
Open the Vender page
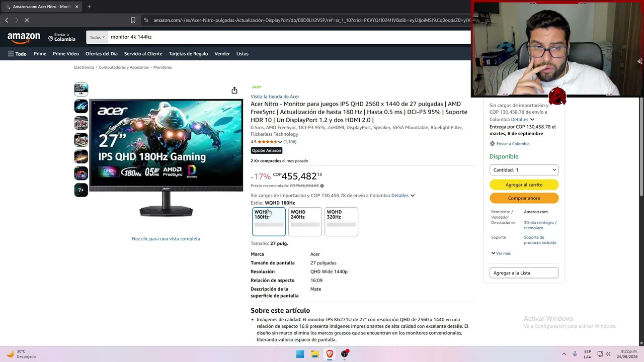222,54
